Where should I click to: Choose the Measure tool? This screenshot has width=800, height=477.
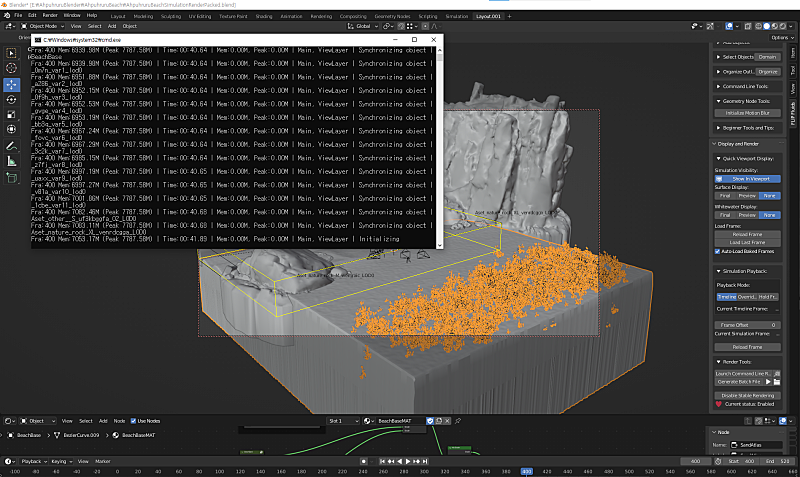coord(12,160)
